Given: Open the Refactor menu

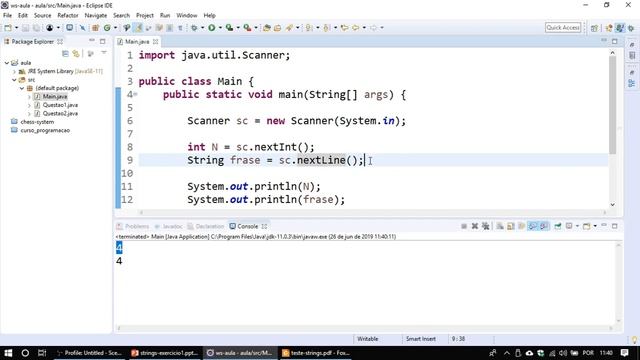Looking at the screenshot, I should [x=68, y=16].
